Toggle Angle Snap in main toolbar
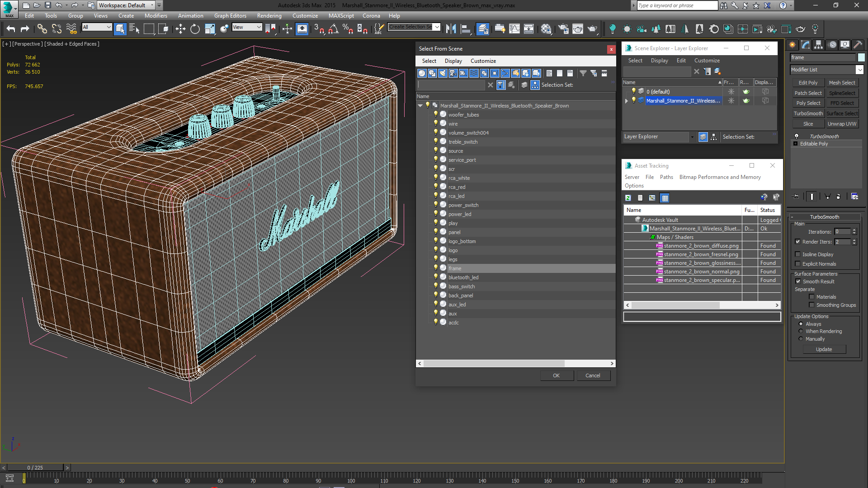Image resolution: width=868 pixels, height=488 pixels. (333, 29)
